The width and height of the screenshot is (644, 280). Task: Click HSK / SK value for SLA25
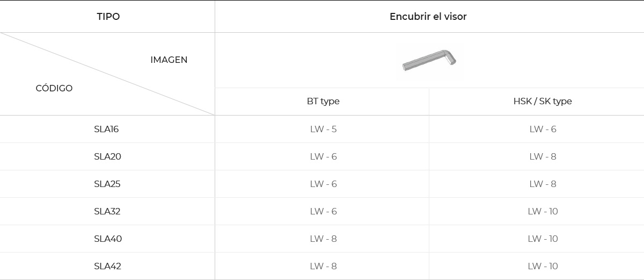(x=543, y=184)
